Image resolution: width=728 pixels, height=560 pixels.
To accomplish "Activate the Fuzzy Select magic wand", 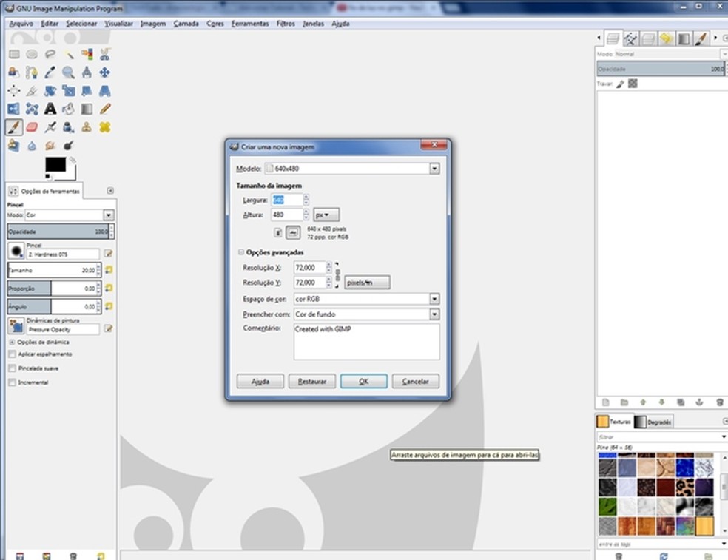I will tap(68, 54).
